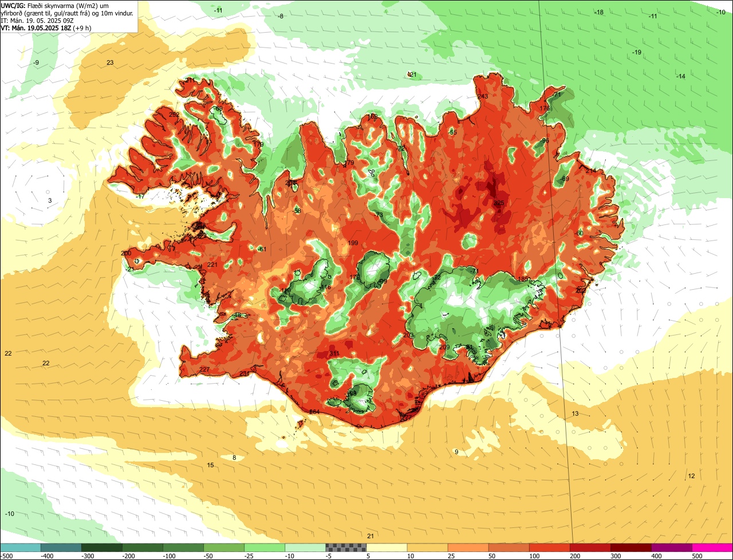Screen dimensions: 733x560
Task: Click the magenta legend swatch right of 500
Action: pos(712,547)
